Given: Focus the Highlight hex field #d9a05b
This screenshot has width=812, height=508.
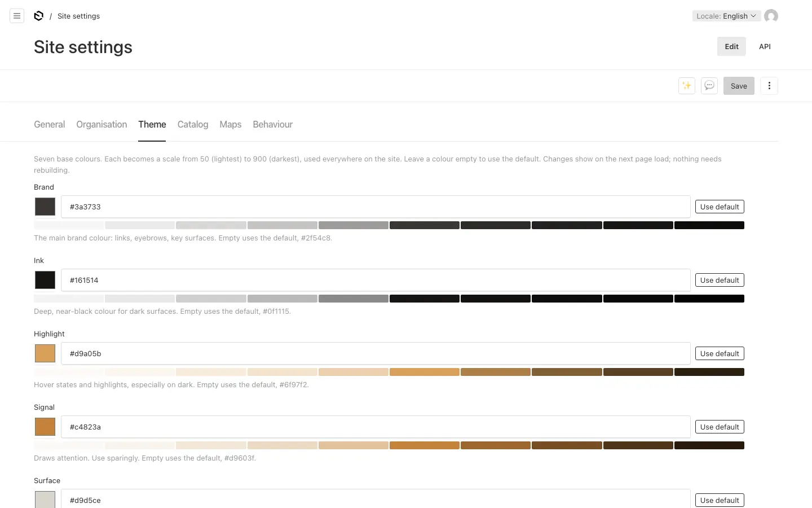Looking at the screenshot, I should click(376, 353).
